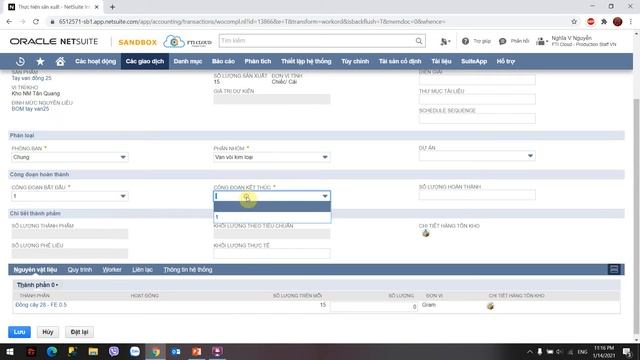This screenshot has height=360, width=640.
Task: Expand the Thành phần 0 sublist menu
Action: point(38,285)
